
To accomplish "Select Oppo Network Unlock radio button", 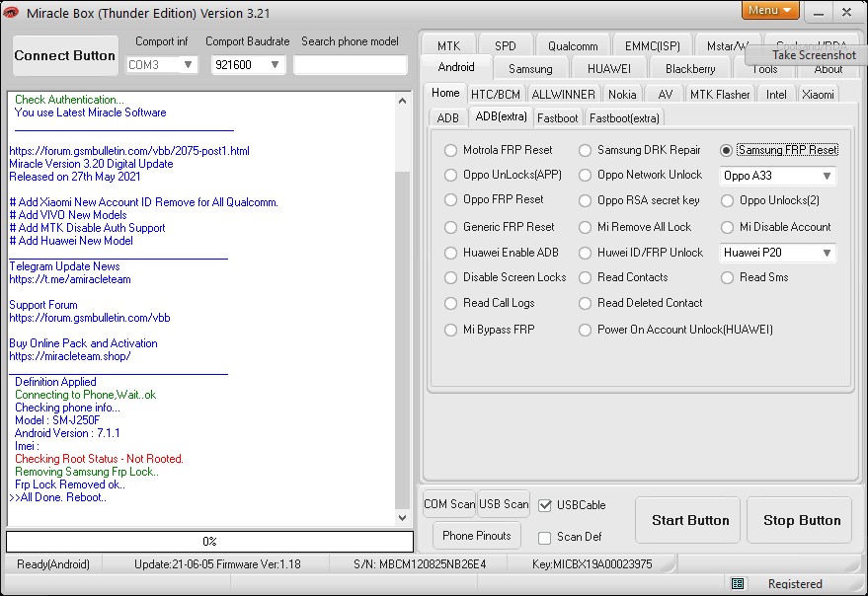I will pyautogui.click(x=585, y=175).
